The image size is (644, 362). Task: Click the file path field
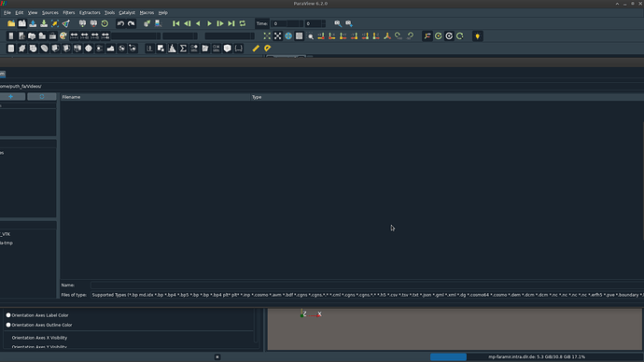pos(322,86)
